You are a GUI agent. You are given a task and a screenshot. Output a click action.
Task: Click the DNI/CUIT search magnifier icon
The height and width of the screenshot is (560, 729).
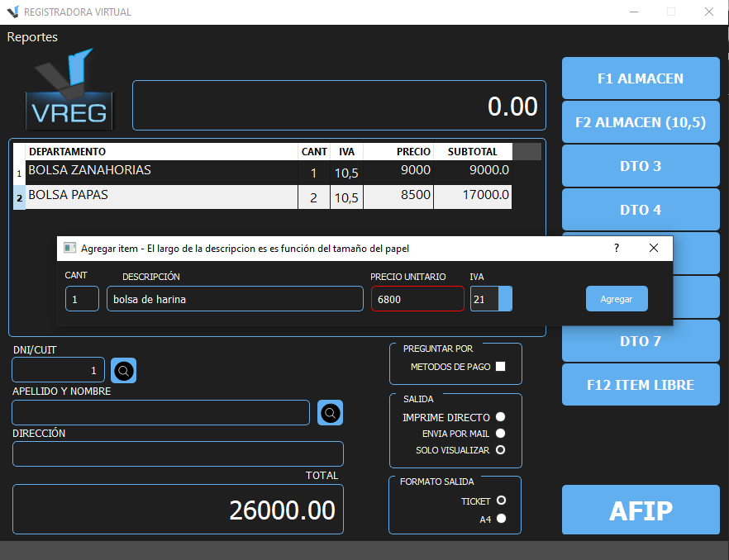[124, 371]
